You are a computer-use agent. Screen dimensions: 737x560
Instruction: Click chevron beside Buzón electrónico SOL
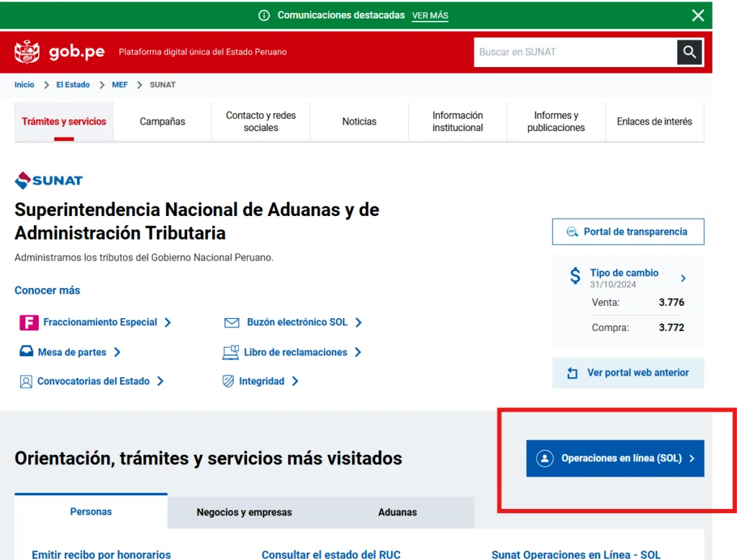tap(358, 322)
